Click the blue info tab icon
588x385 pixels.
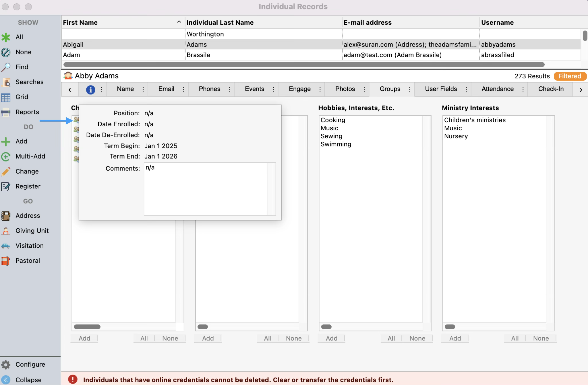pyautogui.click(x=90, y=90)
